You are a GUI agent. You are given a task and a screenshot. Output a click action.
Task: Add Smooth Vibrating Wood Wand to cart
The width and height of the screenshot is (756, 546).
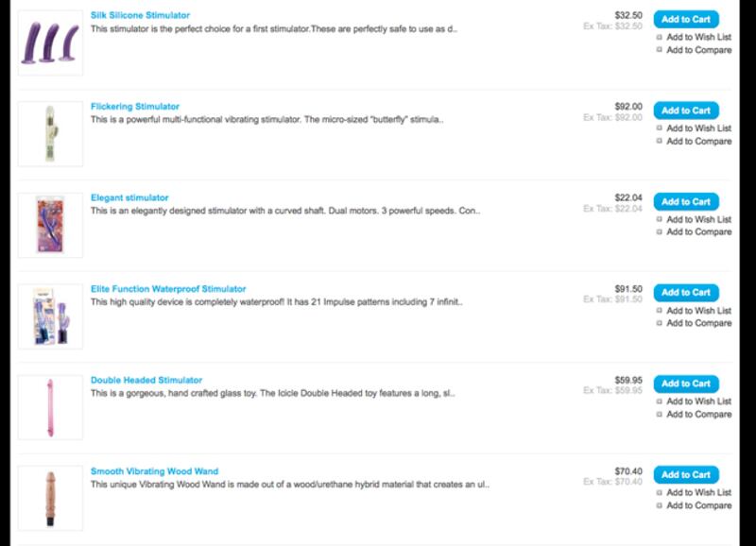[685, 475]
